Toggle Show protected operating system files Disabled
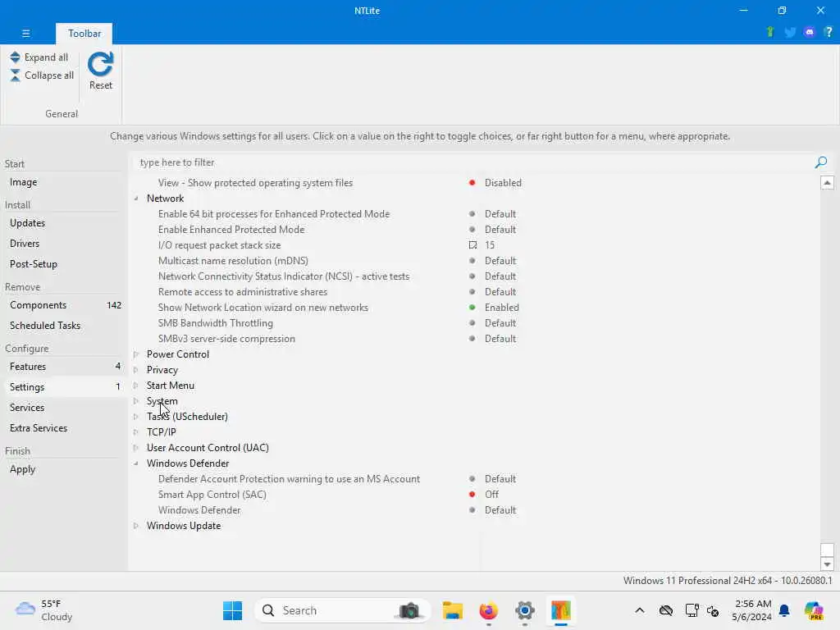This screenshot has height=630, width=840. 503,183
